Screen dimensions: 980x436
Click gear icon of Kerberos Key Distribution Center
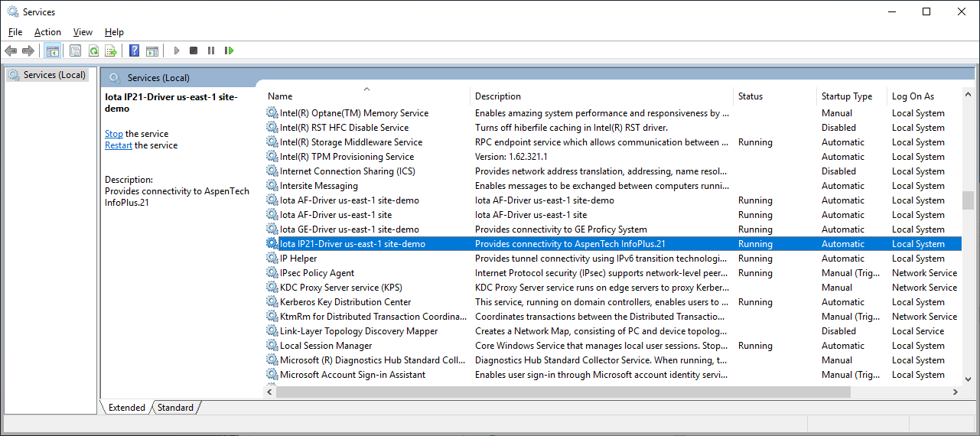click(272, 302)
